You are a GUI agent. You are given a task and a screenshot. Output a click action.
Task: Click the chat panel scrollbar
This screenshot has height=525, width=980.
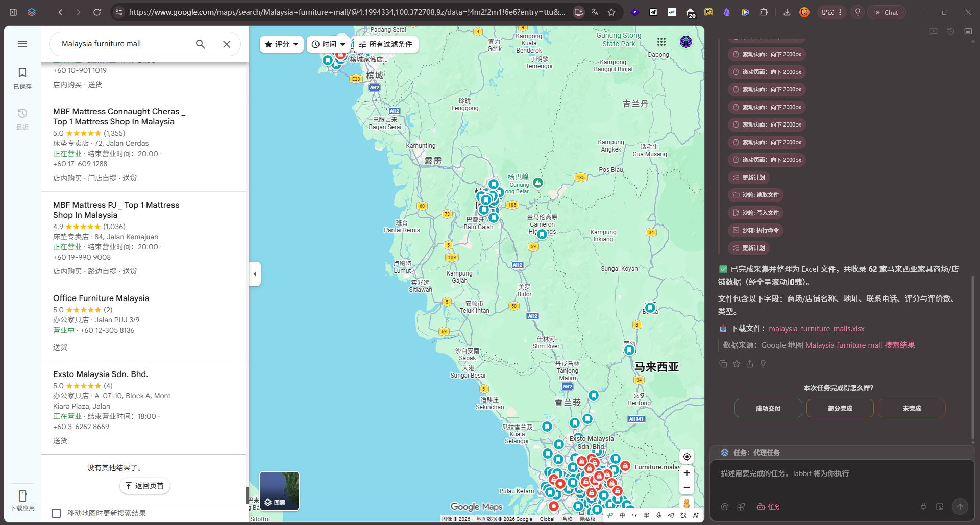(973, 357)
